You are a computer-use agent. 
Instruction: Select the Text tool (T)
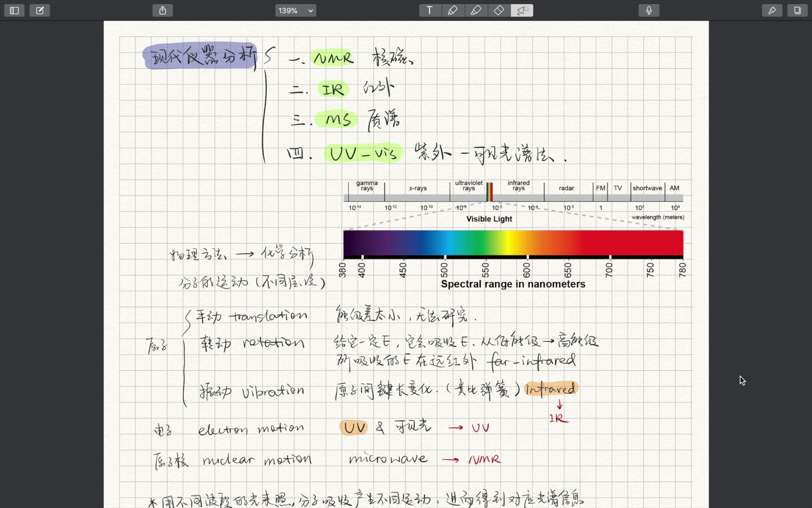429,10
